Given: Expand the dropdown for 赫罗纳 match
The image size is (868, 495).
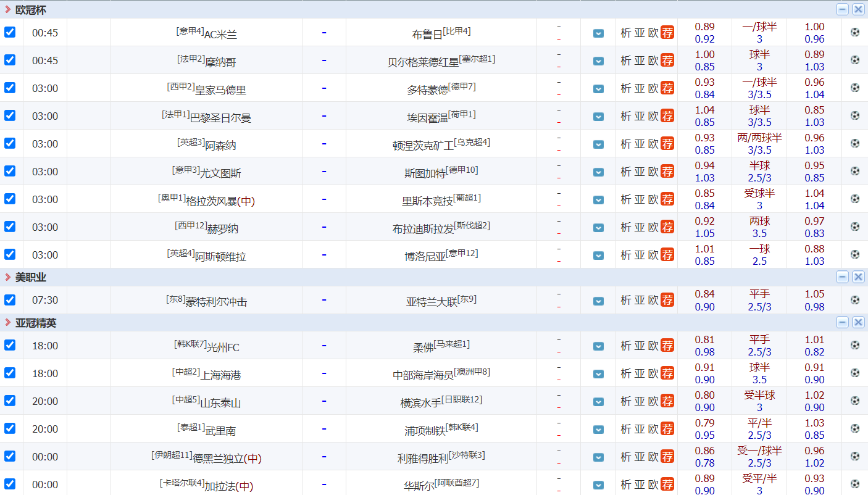Looking at the screenshot, I should coord(598,228).
